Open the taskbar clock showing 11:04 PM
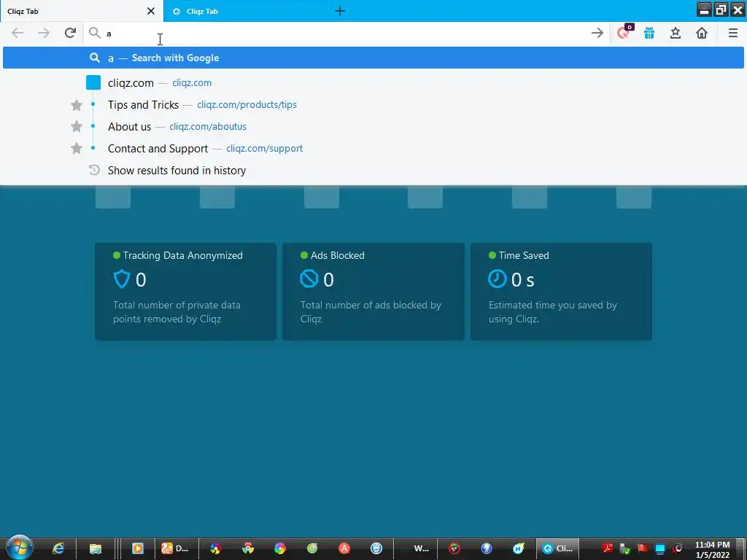This screenshot has height=560, width=747. (x=712, y=550)
